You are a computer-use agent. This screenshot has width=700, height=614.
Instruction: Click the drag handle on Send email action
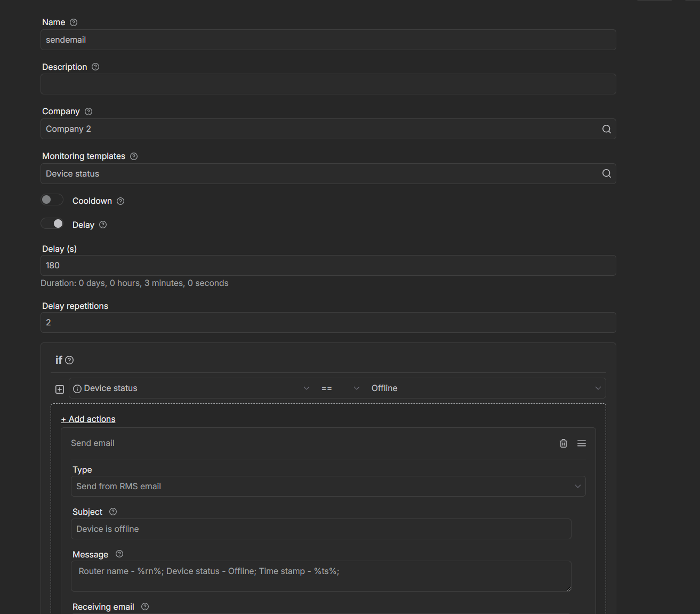582,443
